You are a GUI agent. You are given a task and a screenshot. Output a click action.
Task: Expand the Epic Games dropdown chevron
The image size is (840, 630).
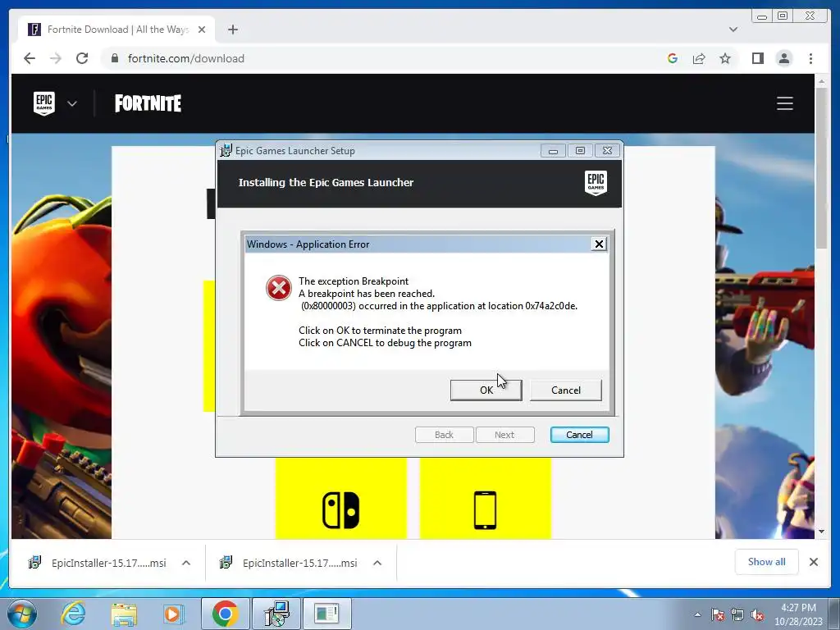tap(72, 103)
